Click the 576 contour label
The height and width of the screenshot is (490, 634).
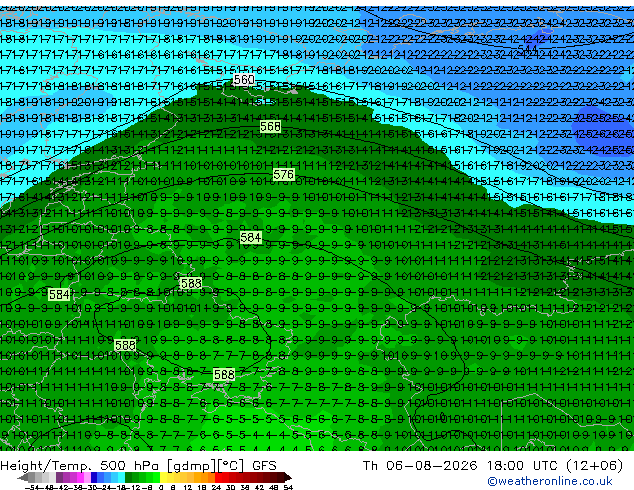point(283,175)
